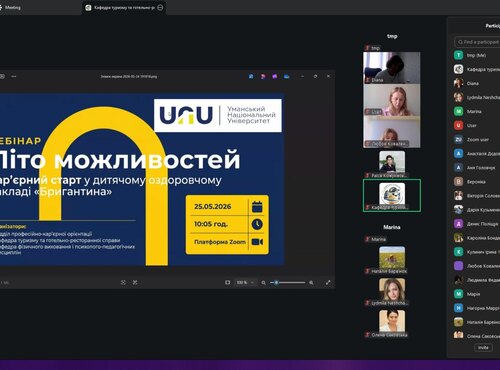Click the second expand icon at viewer bottom center
500x370 pixels.
tap(135, 282)
